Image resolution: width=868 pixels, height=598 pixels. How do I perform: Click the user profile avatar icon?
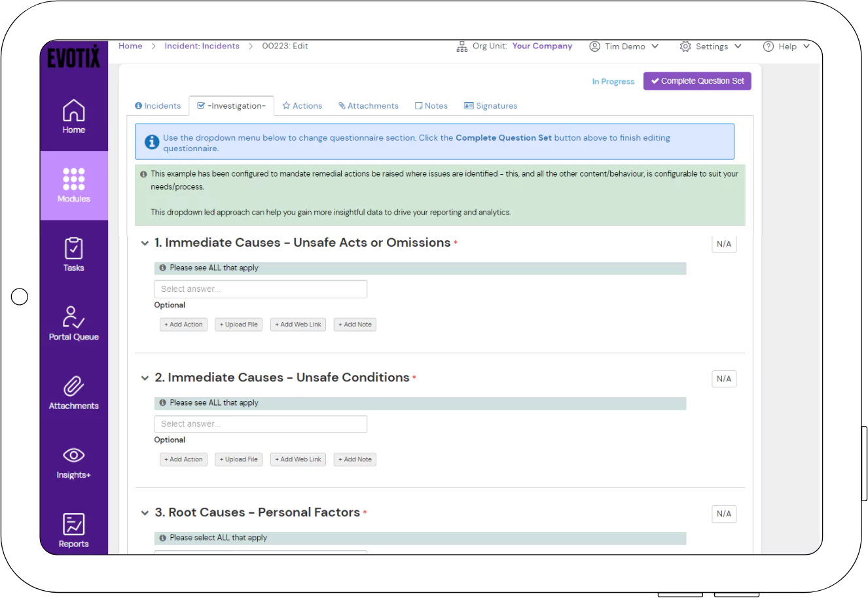pyautogui.click(x=594, y=46)
